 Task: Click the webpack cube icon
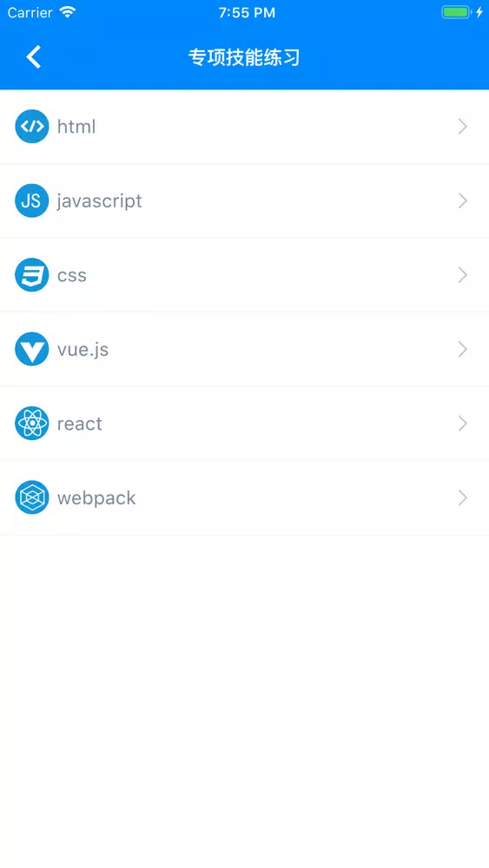31,497
